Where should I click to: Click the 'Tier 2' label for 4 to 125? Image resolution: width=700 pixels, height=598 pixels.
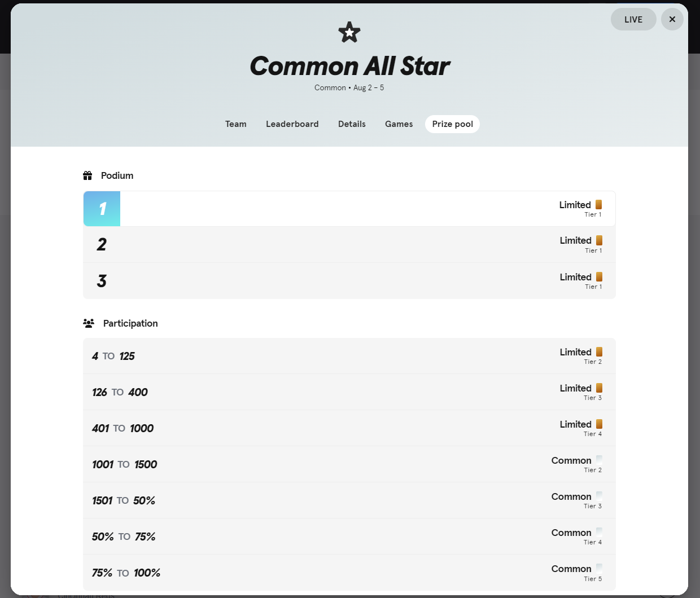[x=593, y=362]
